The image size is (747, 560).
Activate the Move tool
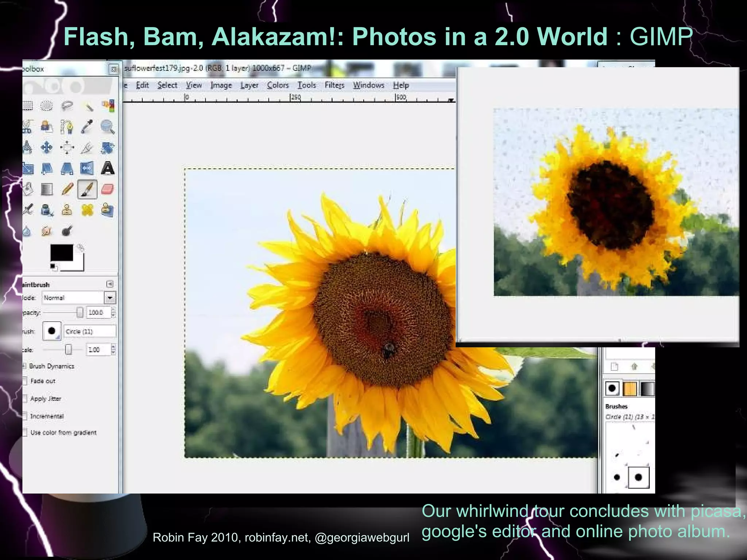click(47, 148)
